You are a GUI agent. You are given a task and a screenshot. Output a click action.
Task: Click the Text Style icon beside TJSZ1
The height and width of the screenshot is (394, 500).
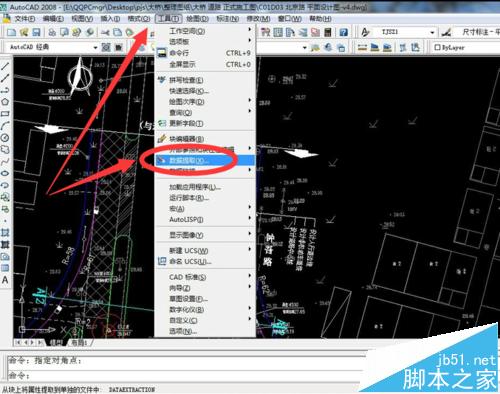pyautogui.click(x=366, y=32)
